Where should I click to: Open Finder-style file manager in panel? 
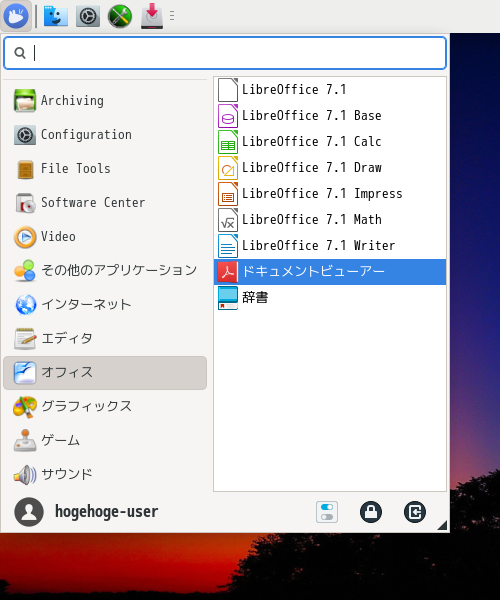[56, 16]
